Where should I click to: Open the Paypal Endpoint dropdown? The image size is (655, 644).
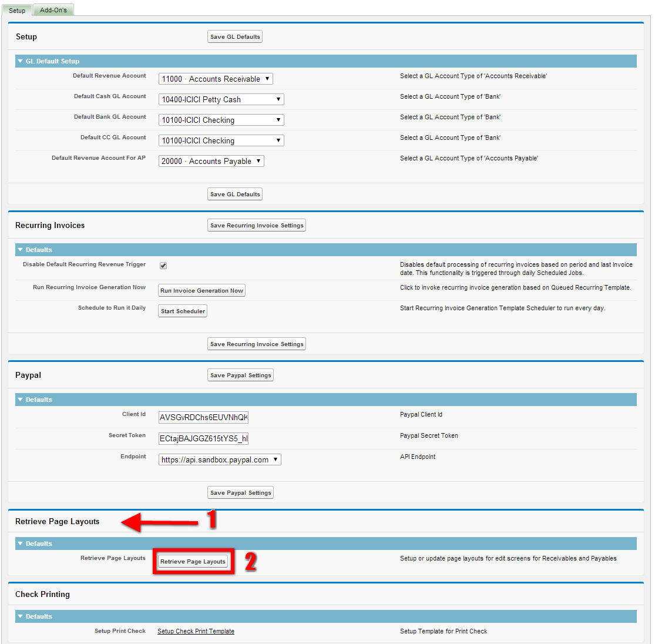pos(220,459)
